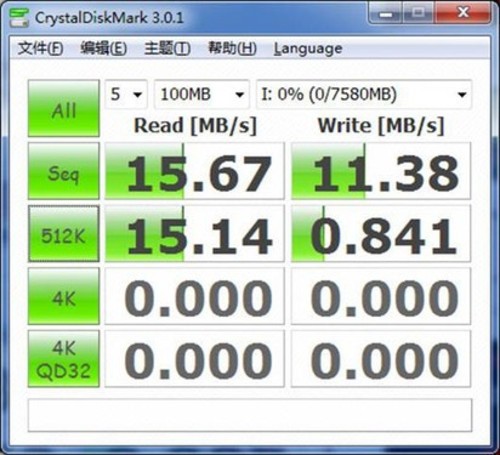The height and width of the screenshot is (455, 500).
Task: Expand the 100MB test size dropdown
Action: (202, 94)
